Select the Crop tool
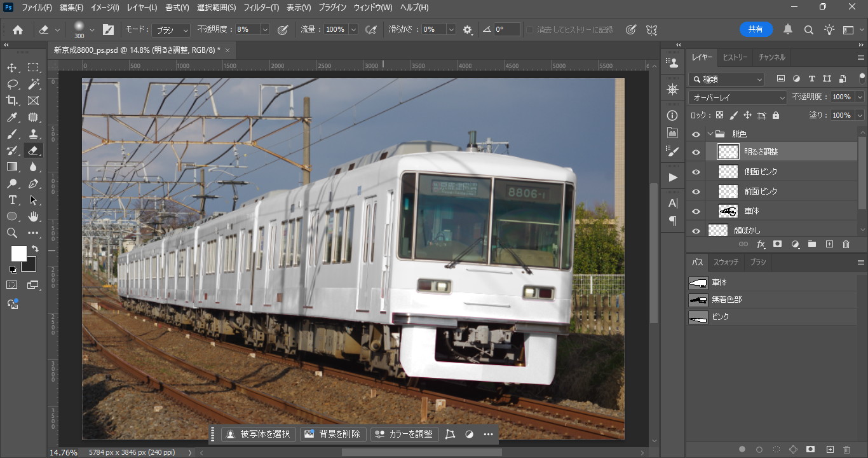 click(12, 101)
